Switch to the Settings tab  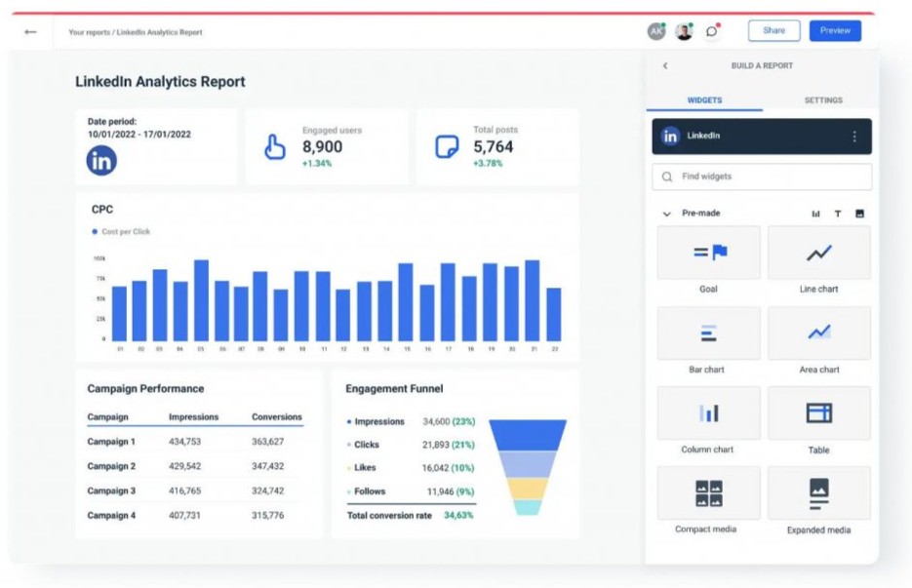coord(823,100)
